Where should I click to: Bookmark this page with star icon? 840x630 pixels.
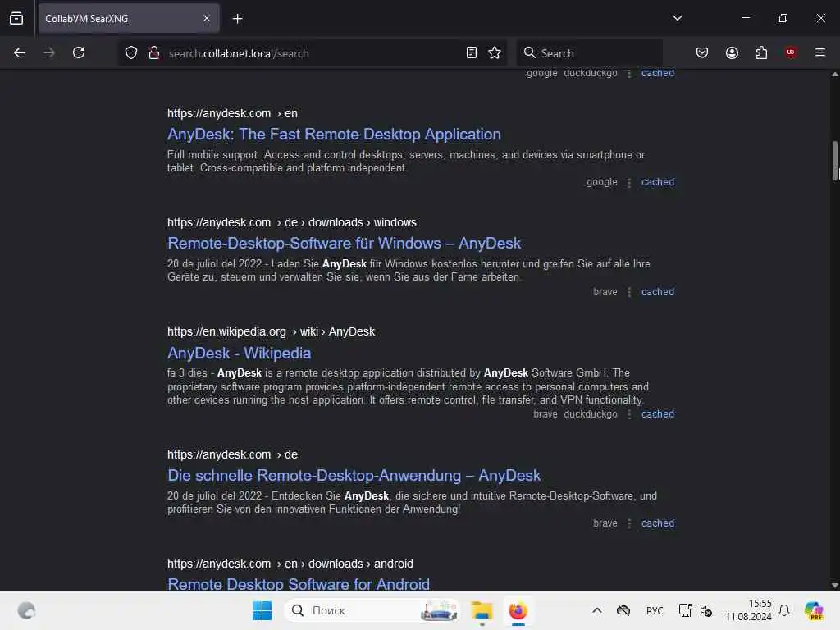click(x=495, y=53)
